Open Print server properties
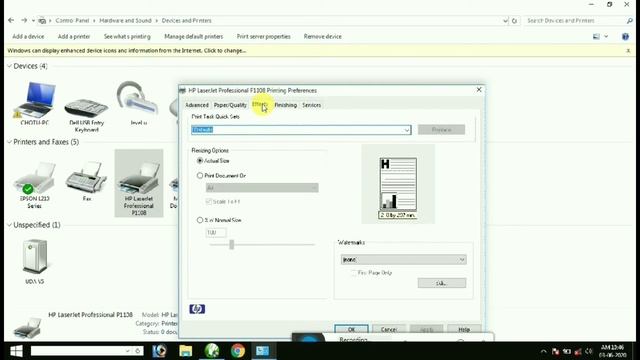Image resolution: width=640 pixels, height=360 pixels. (x=263, y=36)
